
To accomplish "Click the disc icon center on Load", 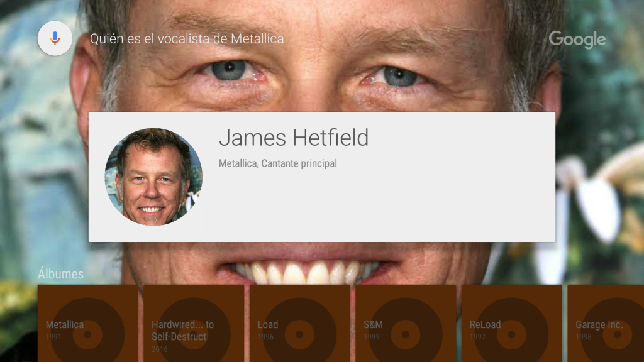I will [x=299, y=334].
